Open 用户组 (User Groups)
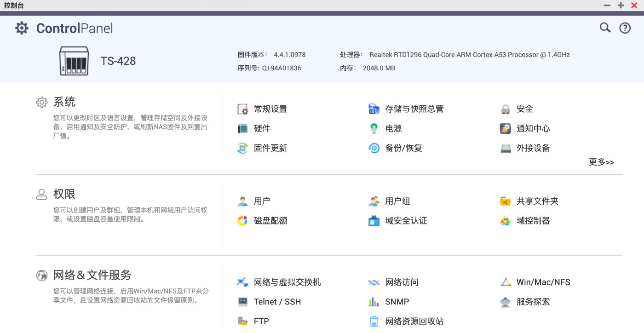The width and height of the screenshot is (644, 333). pyautogui.click(x=398, y=201)
